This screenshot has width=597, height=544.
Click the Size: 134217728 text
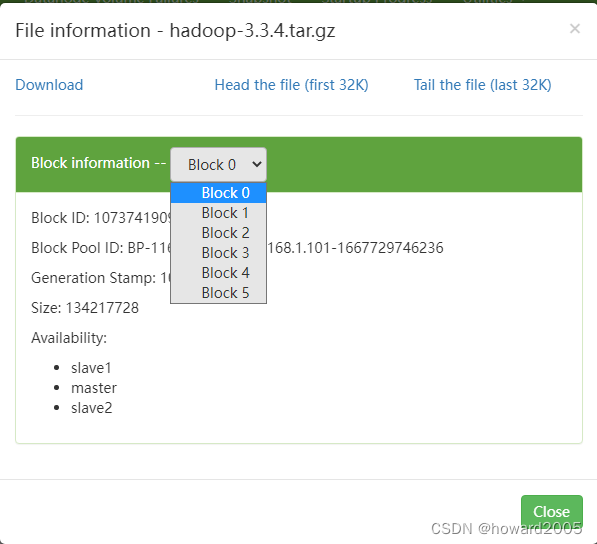(85, 308)
